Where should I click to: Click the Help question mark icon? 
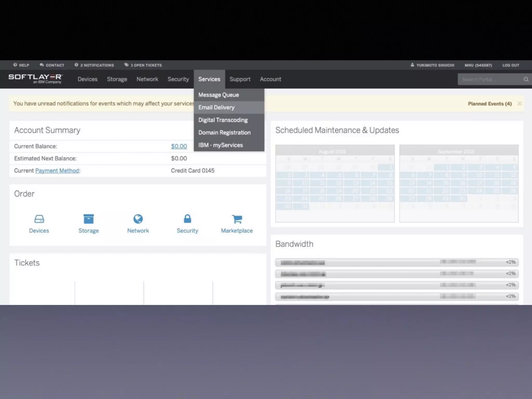(x=15, y=65)
